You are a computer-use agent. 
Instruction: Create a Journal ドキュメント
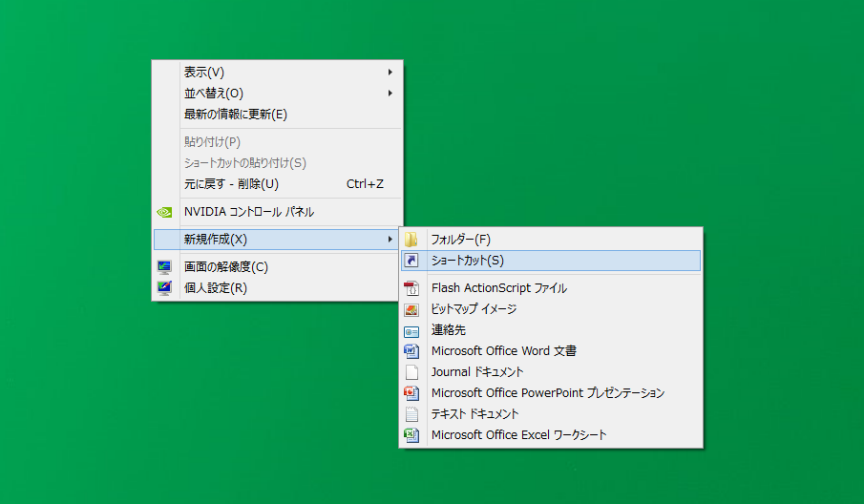(x=551, y=372)
